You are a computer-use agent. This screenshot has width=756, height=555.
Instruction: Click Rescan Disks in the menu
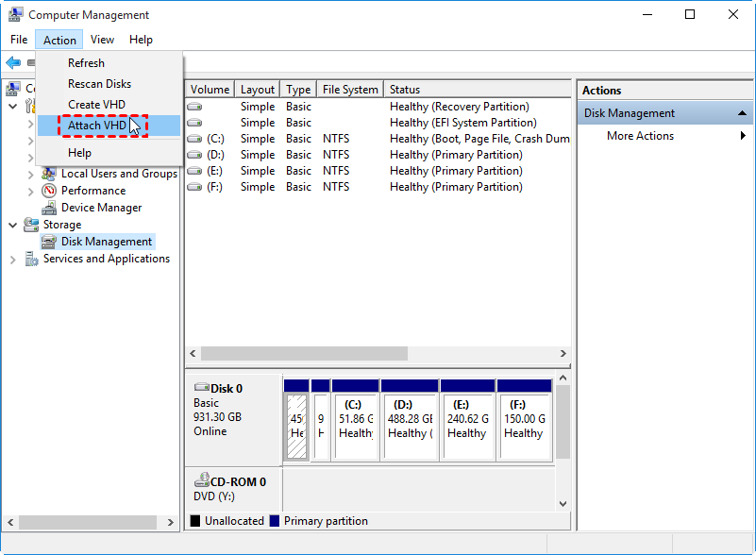99,84
